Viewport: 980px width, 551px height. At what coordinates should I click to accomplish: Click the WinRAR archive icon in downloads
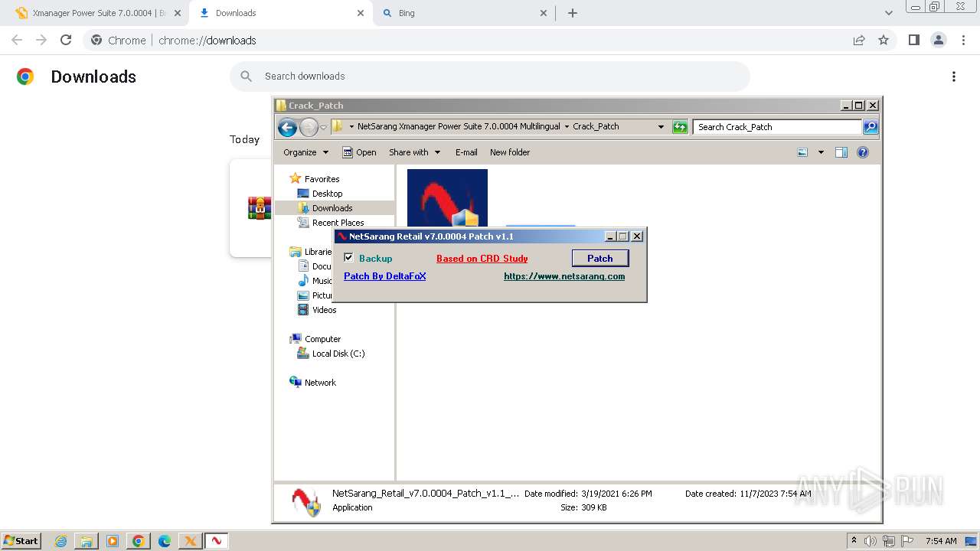click(260, 208)
